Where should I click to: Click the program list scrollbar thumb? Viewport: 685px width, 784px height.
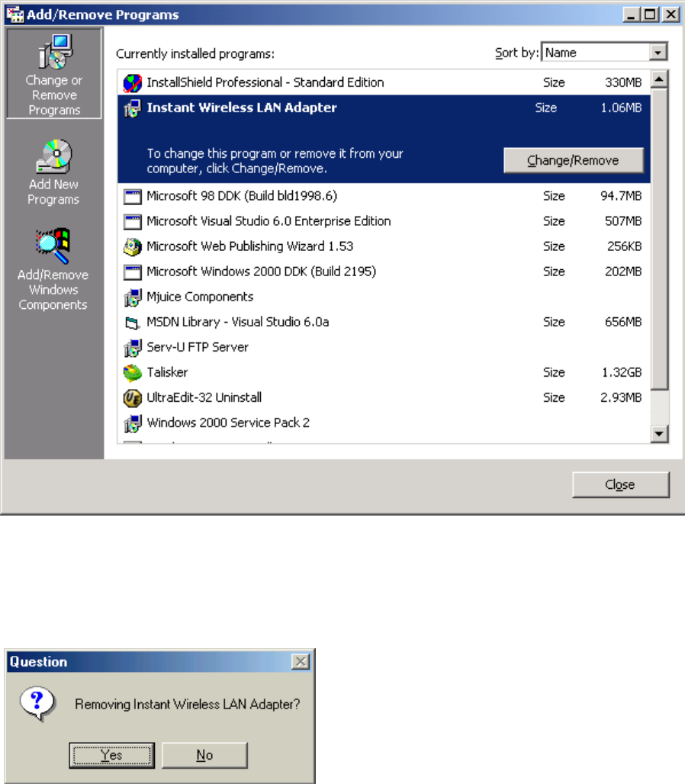click(660, 239)
